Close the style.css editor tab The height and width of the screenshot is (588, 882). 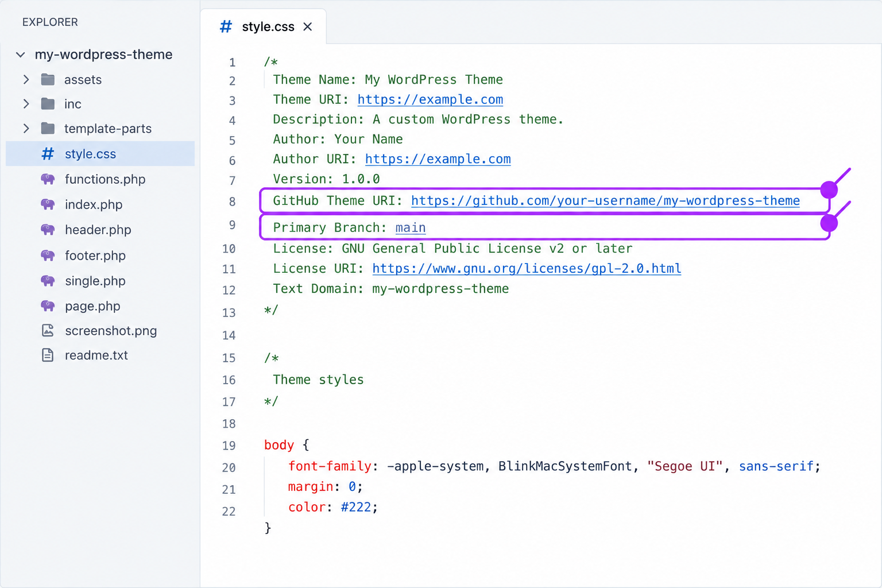[x=308, y=26]
